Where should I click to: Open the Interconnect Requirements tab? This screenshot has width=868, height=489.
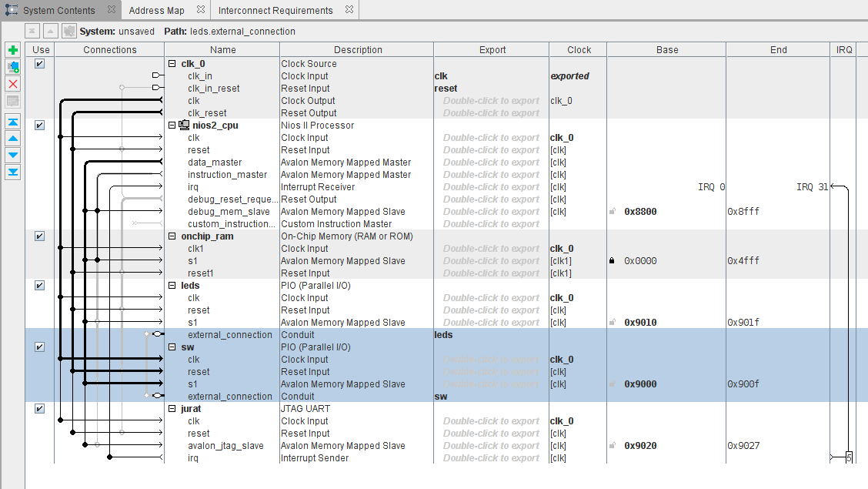point(275,11)
